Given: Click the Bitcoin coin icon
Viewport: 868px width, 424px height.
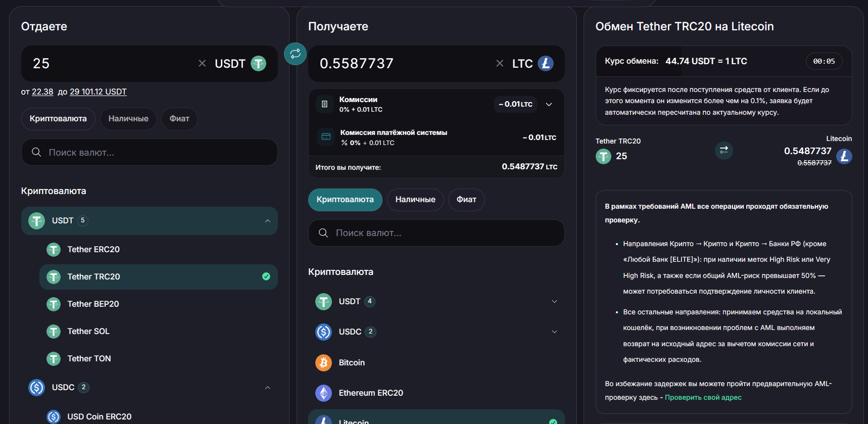Looking at the screenshot, I should click(323, 362).
